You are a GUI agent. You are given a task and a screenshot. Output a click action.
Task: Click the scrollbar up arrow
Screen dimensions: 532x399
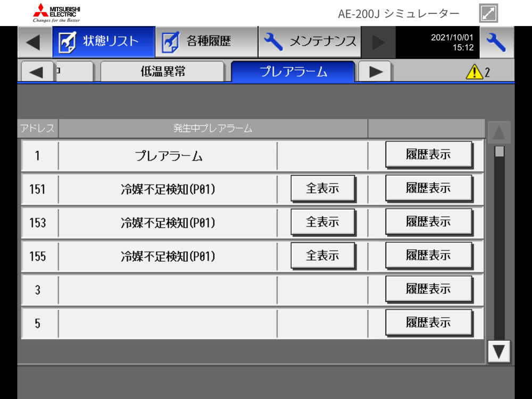(499, 132)
